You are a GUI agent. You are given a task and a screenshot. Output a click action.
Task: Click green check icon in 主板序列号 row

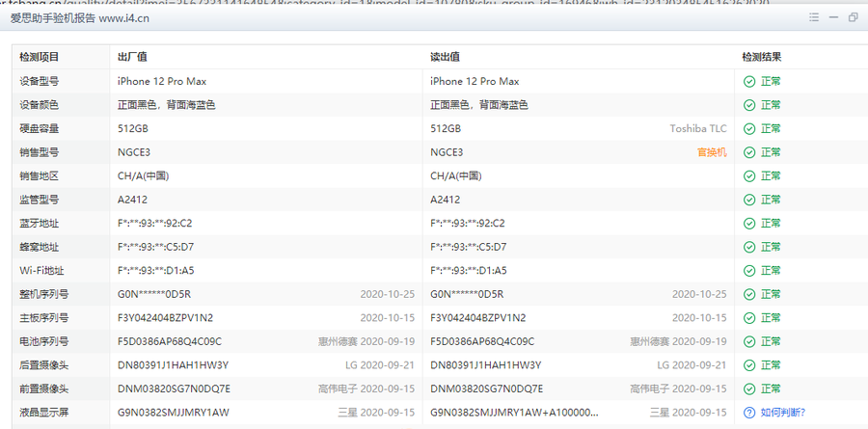pos(749,318)
